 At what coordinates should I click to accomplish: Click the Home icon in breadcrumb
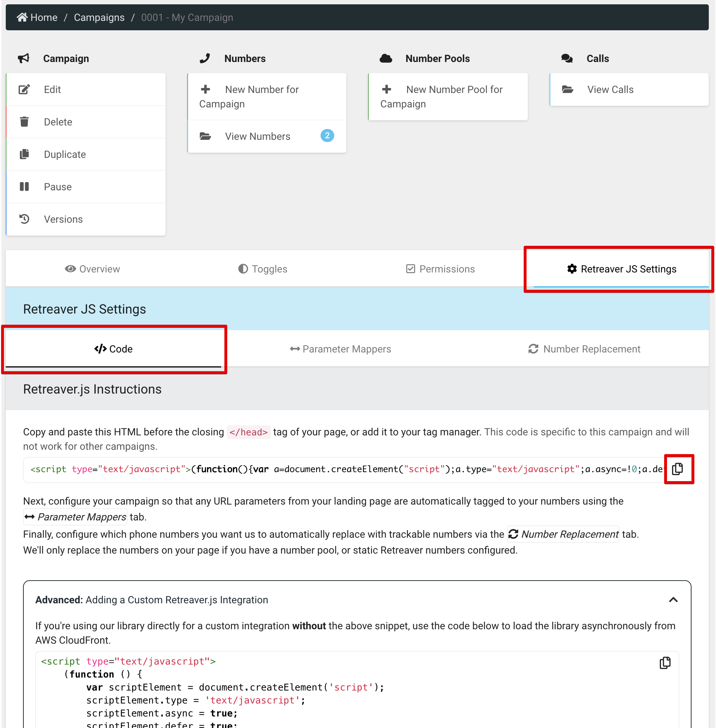click(22, 17)
